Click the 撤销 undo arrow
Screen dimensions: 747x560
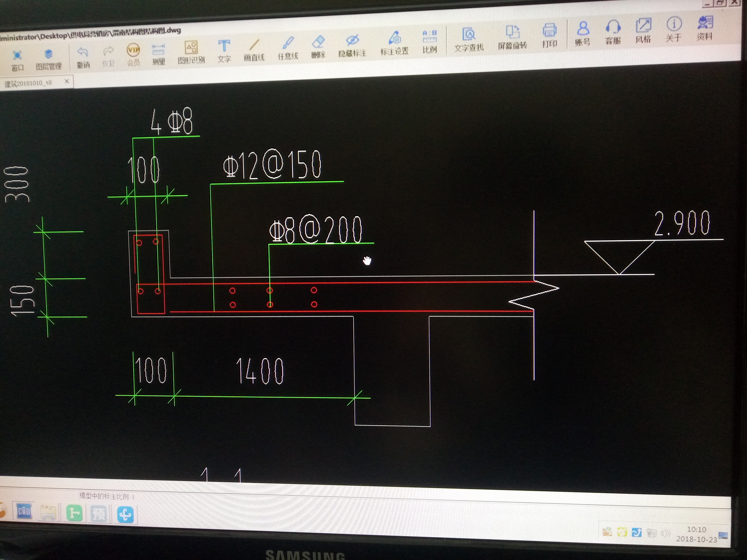point(83,57)
